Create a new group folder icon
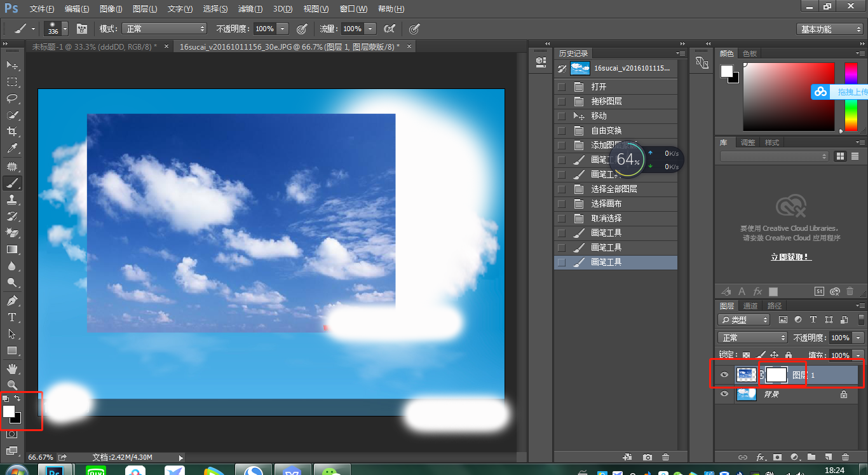 click(811, 457)
